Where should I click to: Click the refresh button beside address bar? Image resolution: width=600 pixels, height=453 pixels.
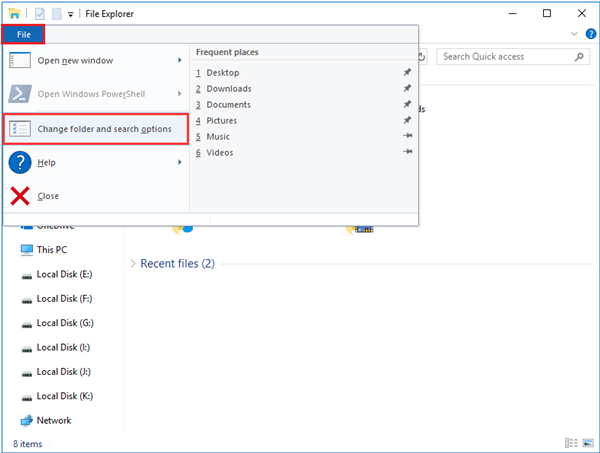coord(422,57)
